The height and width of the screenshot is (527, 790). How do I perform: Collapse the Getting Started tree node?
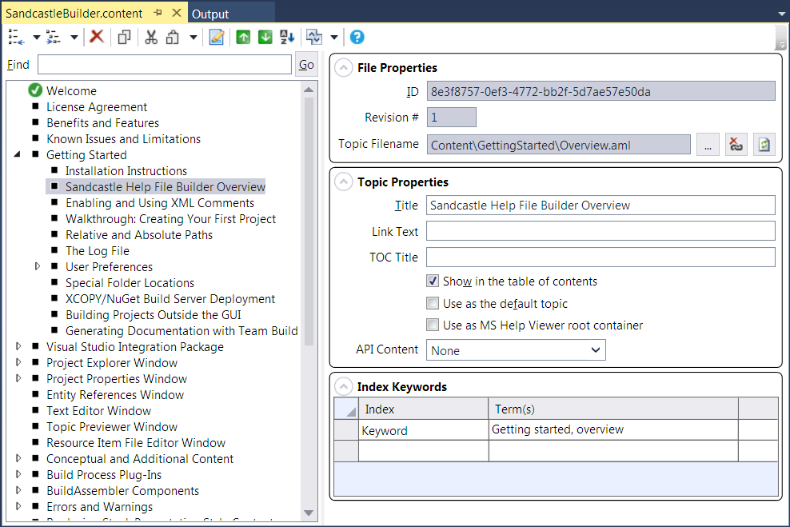(x=18, y=154)
